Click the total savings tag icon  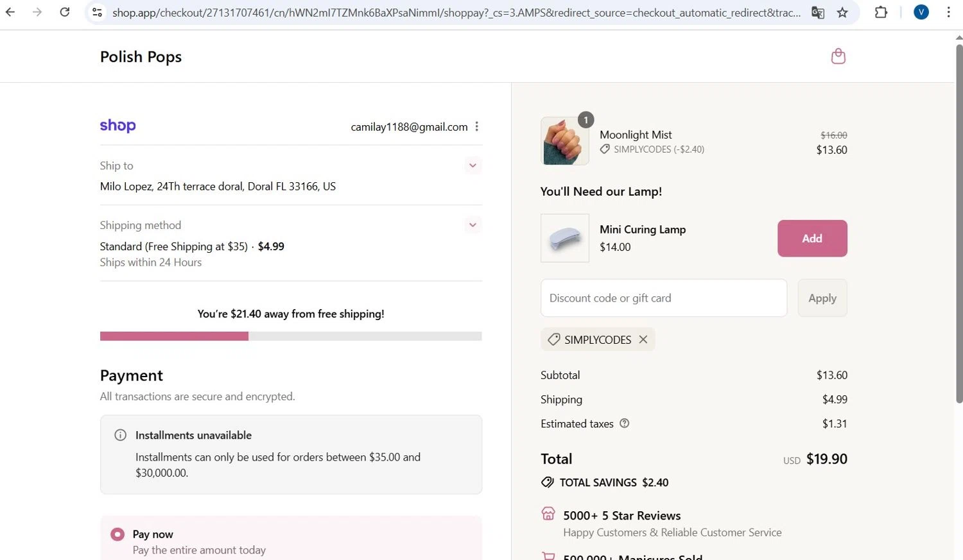(x=548, y=482)
